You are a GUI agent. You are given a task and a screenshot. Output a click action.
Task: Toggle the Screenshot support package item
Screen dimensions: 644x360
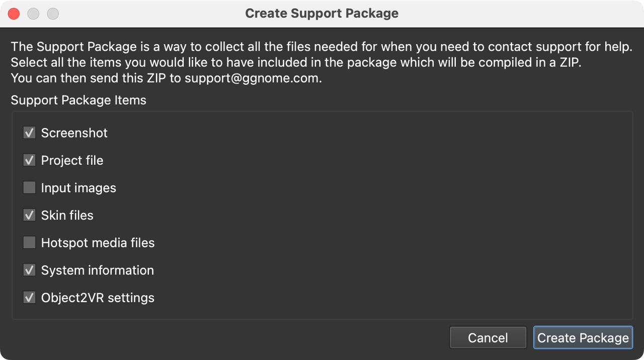pyautogui.click(x=29, y=132)
